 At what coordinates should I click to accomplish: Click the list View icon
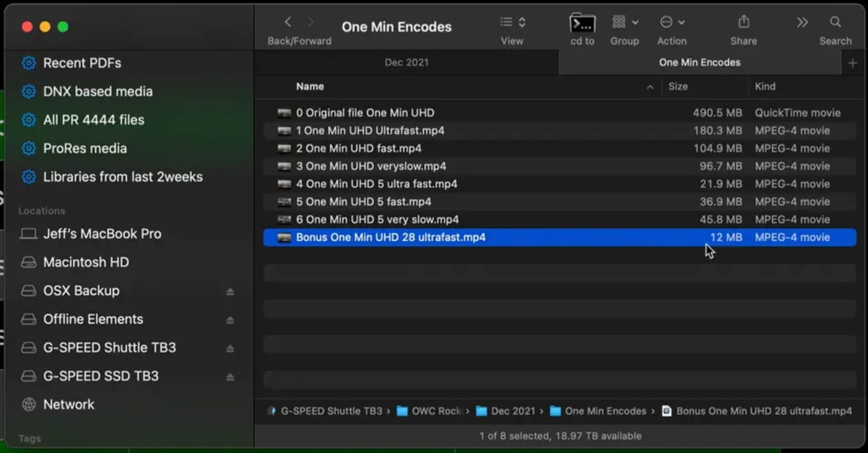coord(506,22)
